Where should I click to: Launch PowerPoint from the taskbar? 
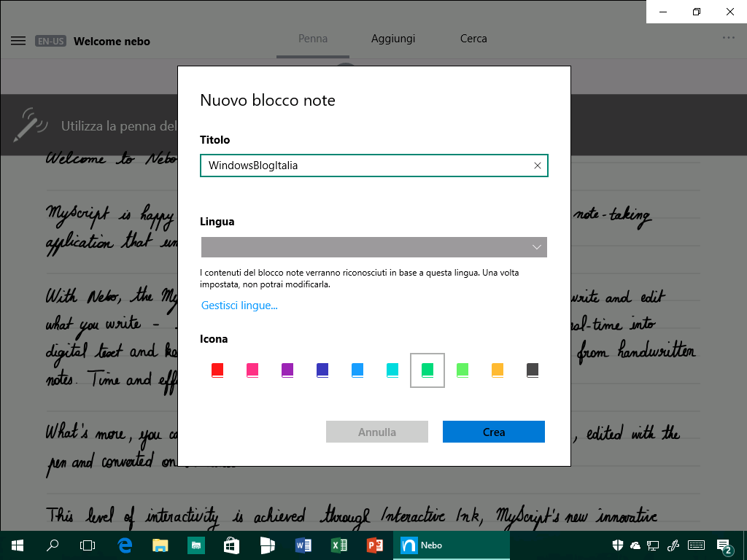pos(374,545)
